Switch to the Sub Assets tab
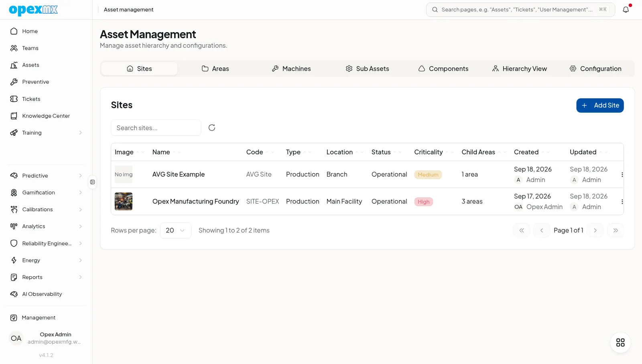Viewport: 642px width, 364px height. (x=367, y=69)
